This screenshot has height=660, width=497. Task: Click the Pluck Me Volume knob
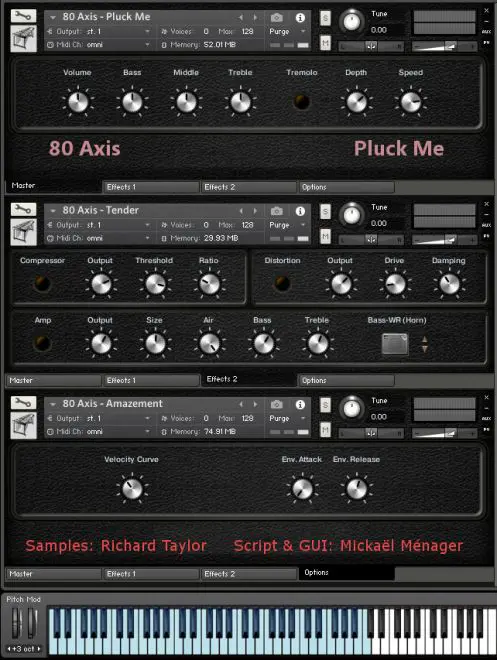[x=78, y=102]
